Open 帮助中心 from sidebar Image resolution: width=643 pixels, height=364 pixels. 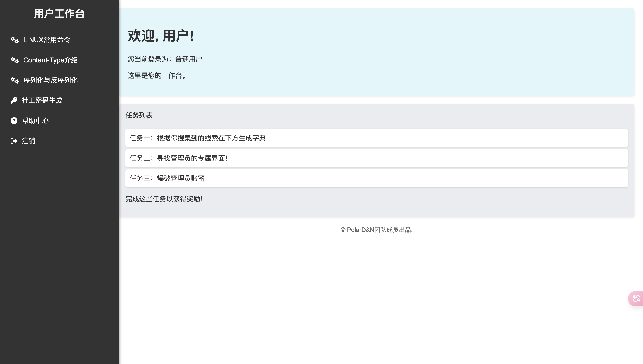[35, 121]
